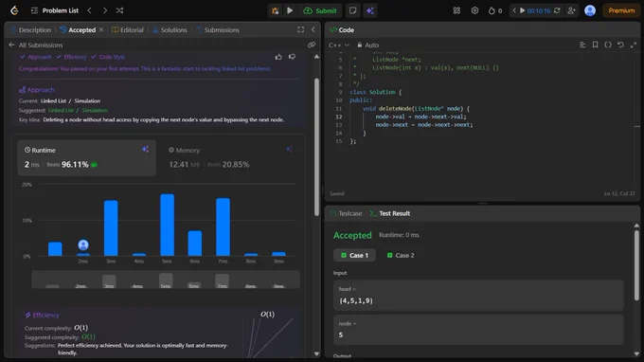The width and height of the screenshot is (644, 362).
Task: Open the Problem List panel
Action: coord(55,10)
